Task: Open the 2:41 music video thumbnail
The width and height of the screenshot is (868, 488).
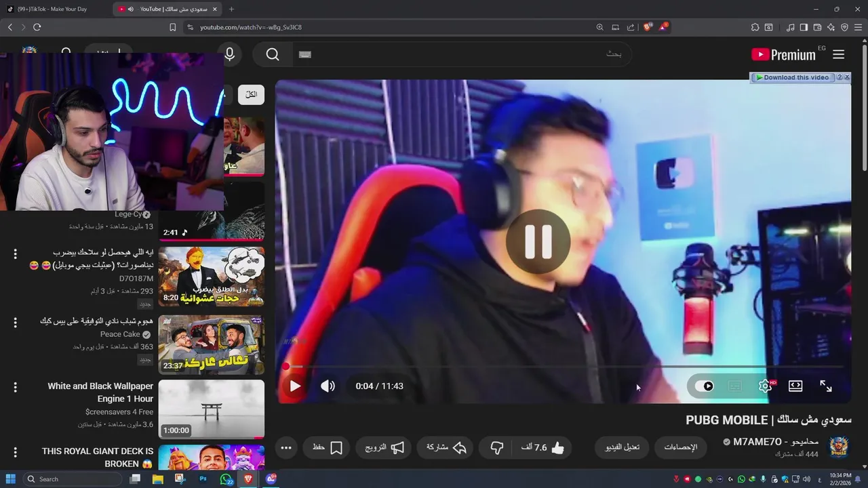Action: click(212, 211)
